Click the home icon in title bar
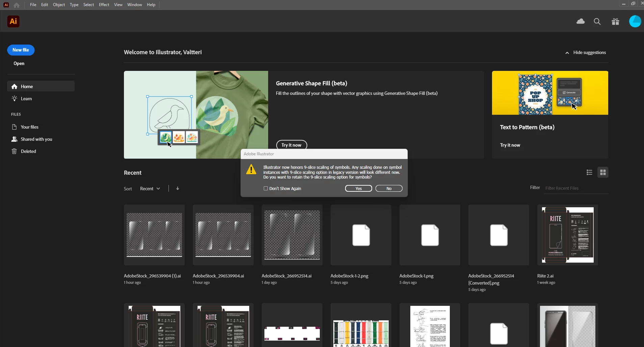 click(17, 5)
